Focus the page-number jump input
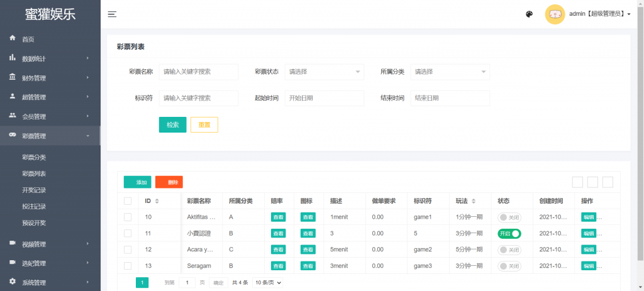Viewport: 644px width, 291px height. pyautogui.click(x=187, y=282)
